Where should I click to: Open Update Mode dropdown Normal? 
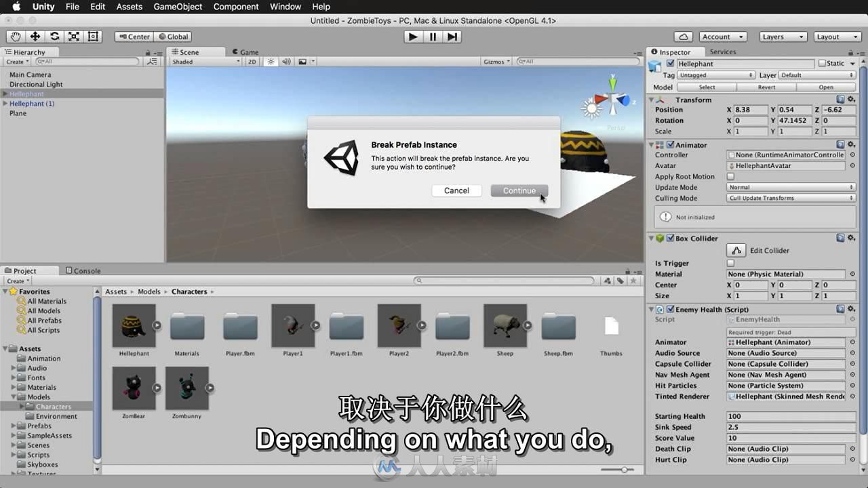click(x=791, y=187)
